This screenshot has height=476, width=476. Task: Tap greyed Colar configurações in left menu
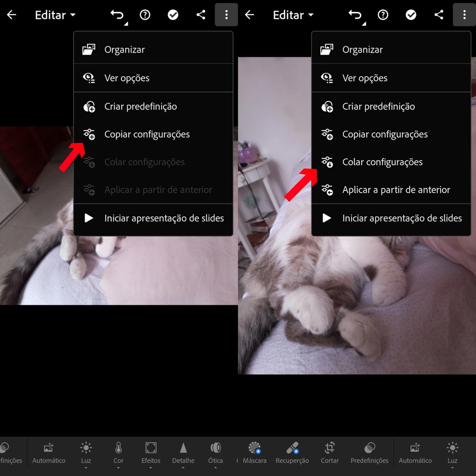153,162
